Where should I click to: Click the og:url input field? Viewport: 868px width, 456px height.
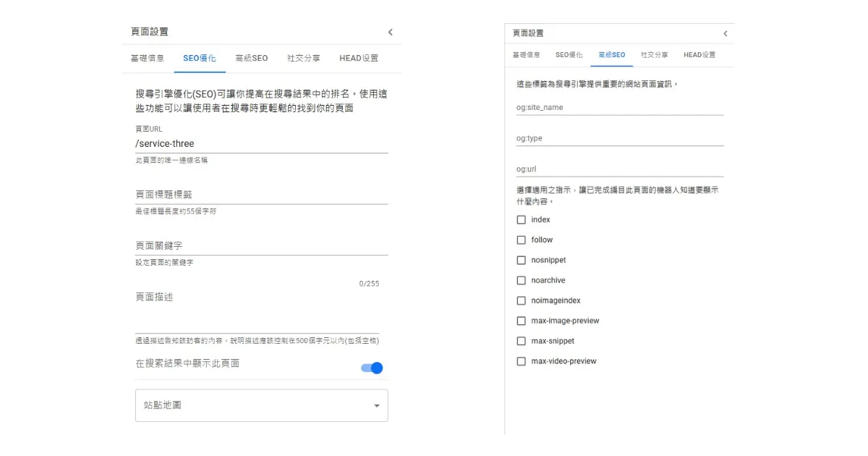click(620, 169)
